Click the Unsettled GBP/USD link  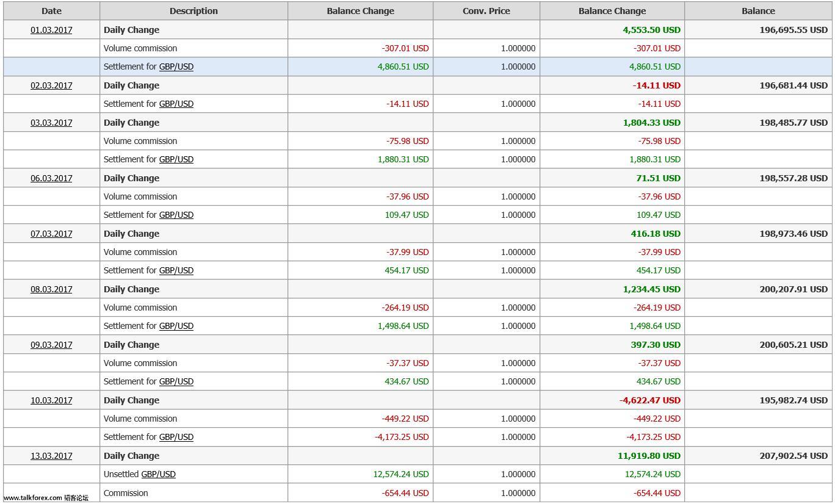point(159,474)
